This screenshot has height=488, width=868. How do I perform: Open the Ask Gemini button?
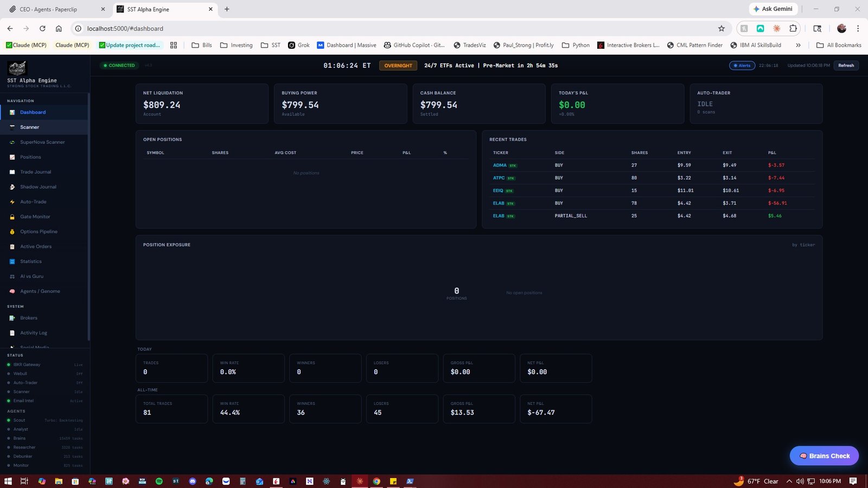773,9
